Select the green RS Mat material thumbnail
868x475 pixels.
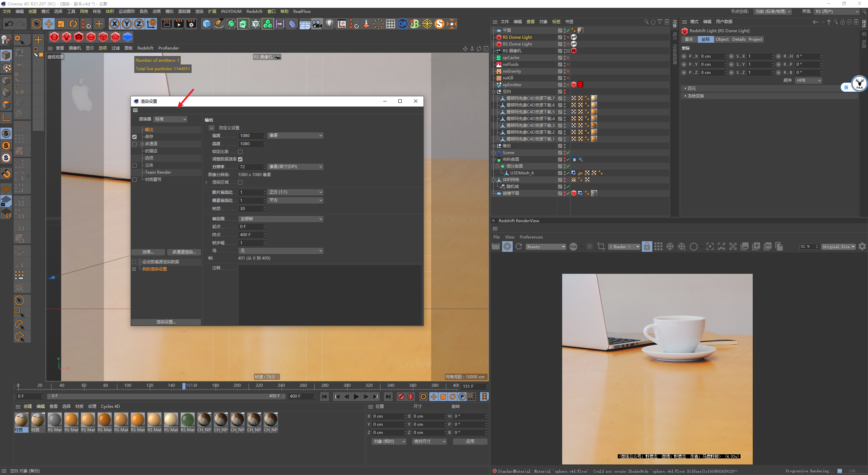coord(188,420)
